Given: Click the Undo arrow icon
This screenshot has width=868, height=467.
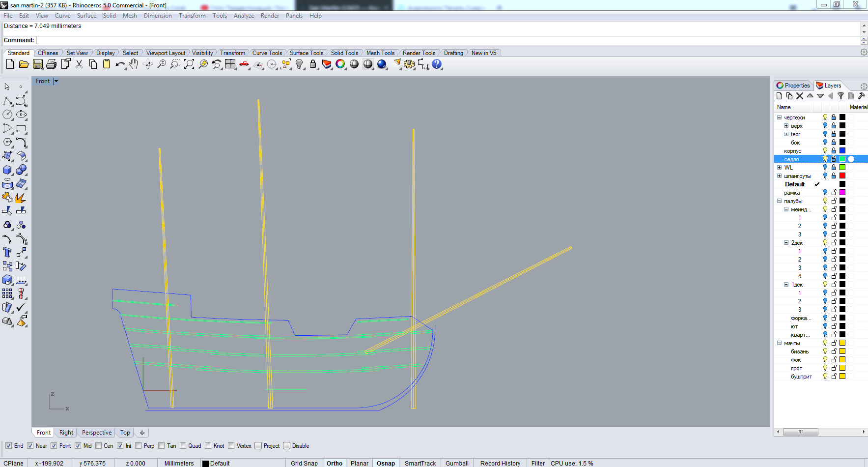Looking at the screenshot, I should click(120, 64).
